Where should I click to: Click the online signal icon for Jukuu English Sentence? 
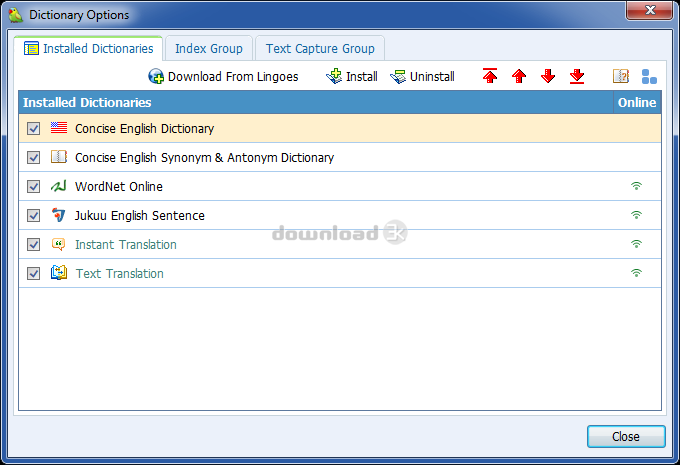click(636, 215)
